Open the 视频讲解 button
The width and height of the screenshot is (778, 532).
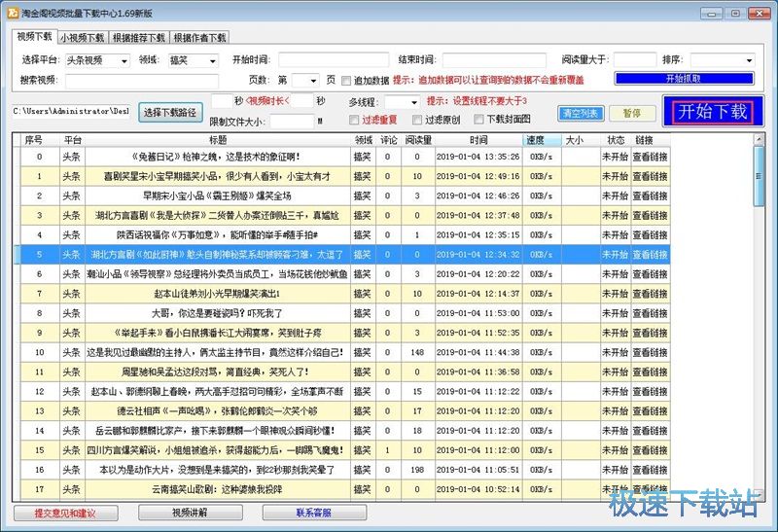tap(190, 513)
